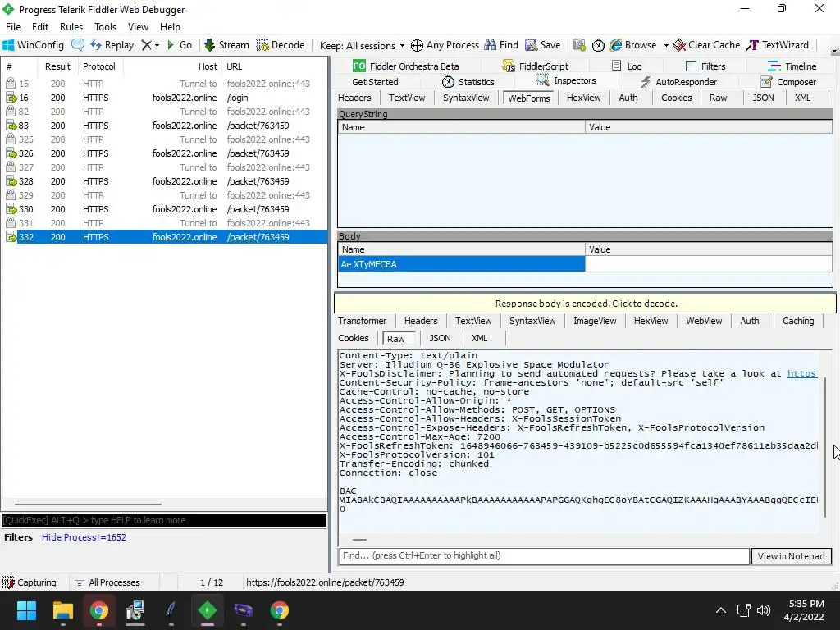Expand the toolbar overflow arrow
Viewport: 840px width, 630px height.
(x=834, y=51)
